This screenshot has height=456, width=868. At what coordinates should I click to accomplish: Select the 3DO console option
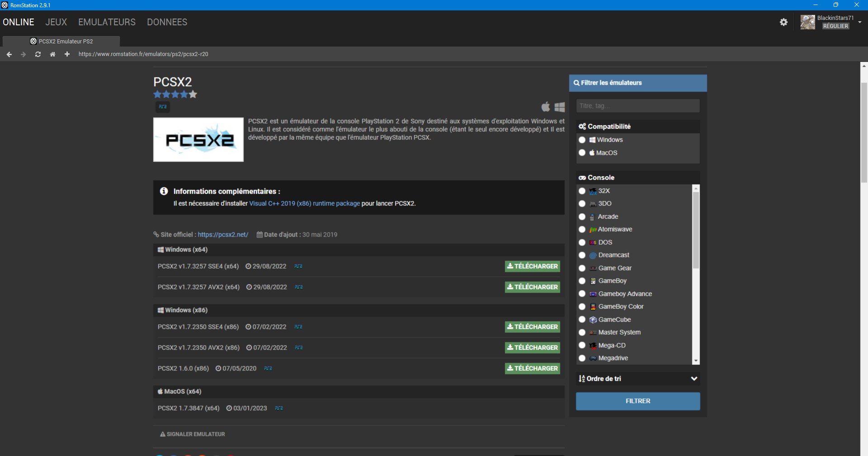click(582, 204)
